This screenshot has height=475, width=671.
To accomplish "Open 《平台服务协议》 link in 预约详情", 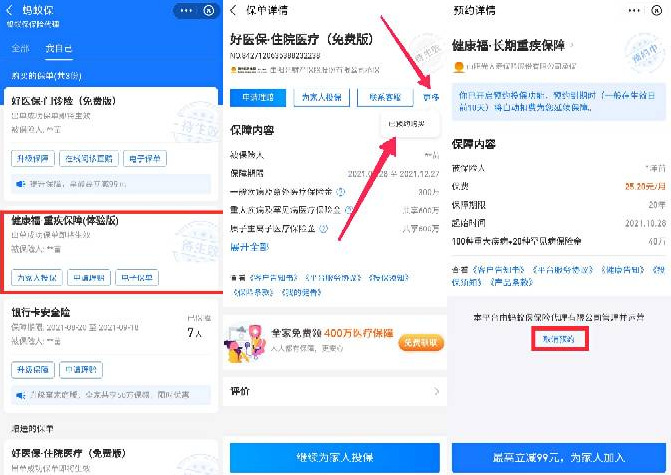I will coord(562,270).
